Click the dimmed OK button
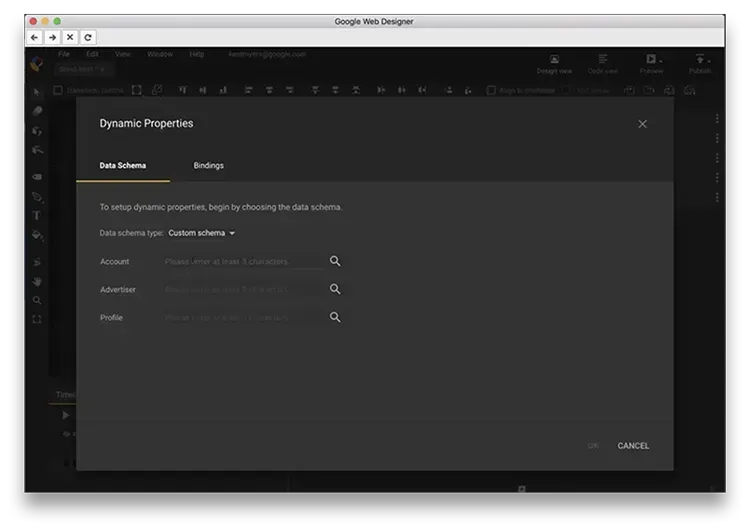This screenshot has height=528, width=750. coord(594,446)
